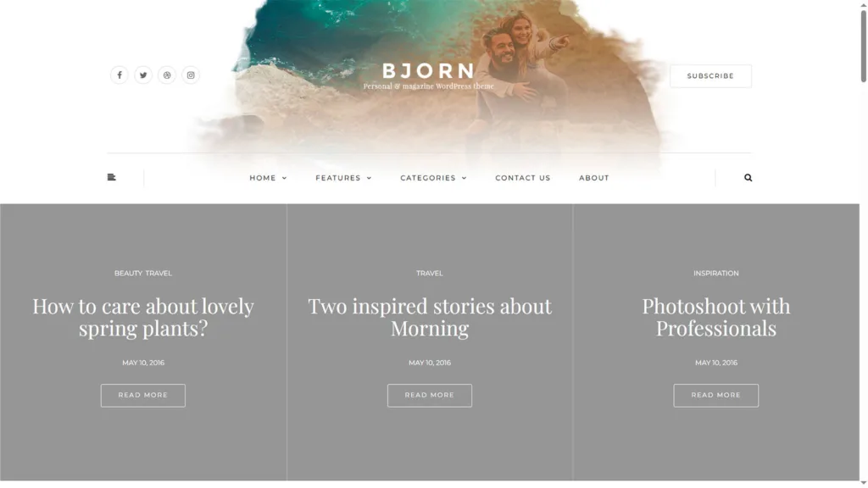Open the Twitter social icon
This screenshot has width=868, height=488.
pyautogui.click(x=142, y=75)
